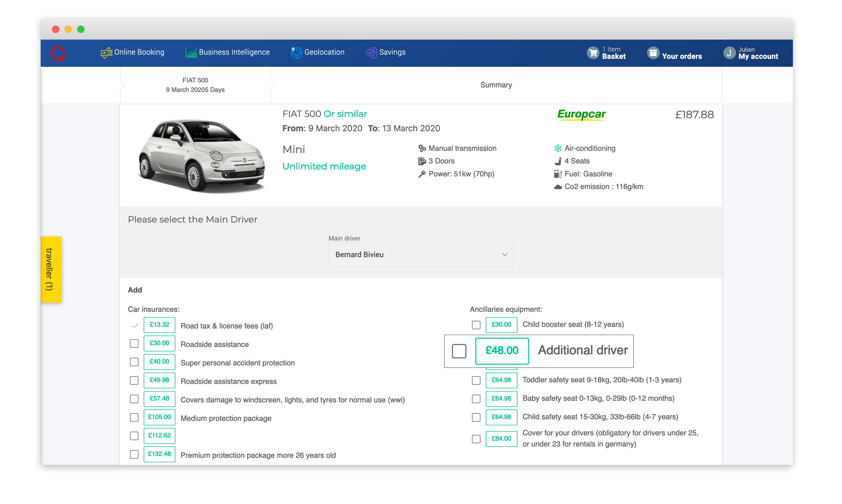
Task: Check Child safety seat 15-30kg checkbox
Action: (x=476, y=417)
